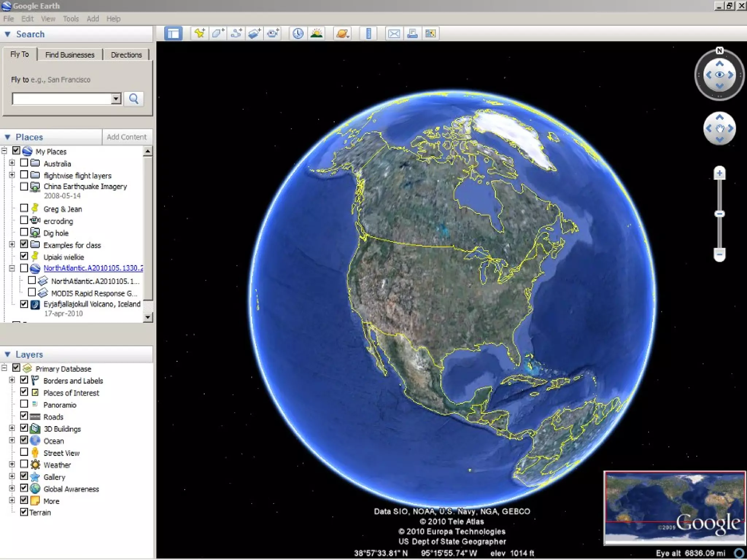Screen dimensions: 747x560
Task: Show historical imagery clock icon
Action: (x=298, y=34)
